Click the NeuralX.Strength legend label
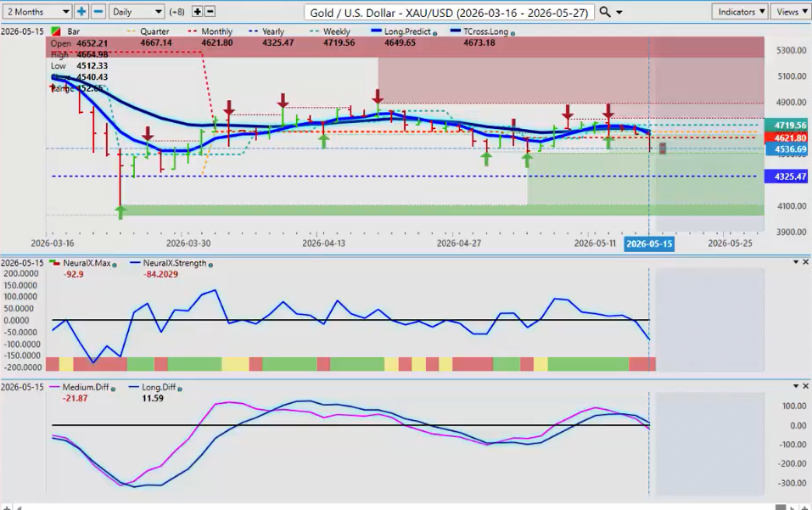This screenshot has width=812, height=510. 175,263
